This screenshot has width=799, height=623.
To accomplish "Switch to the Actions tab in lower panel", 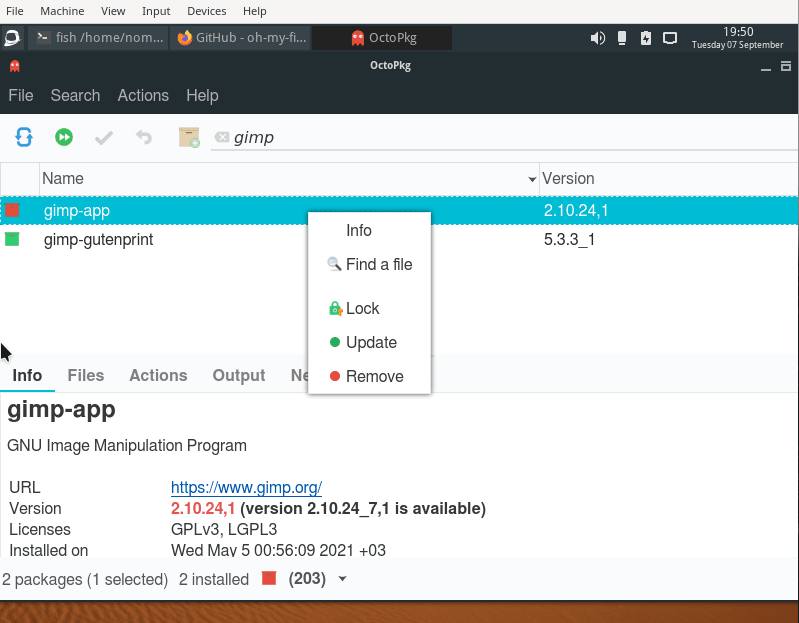I will [158, 375].
